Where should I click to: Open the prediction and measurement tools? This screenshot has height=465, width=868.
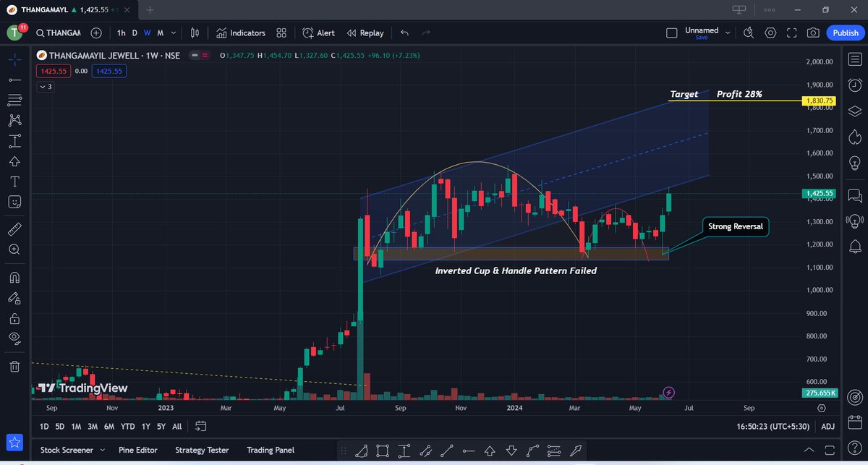pyautogui.click(x=14, y=140)
